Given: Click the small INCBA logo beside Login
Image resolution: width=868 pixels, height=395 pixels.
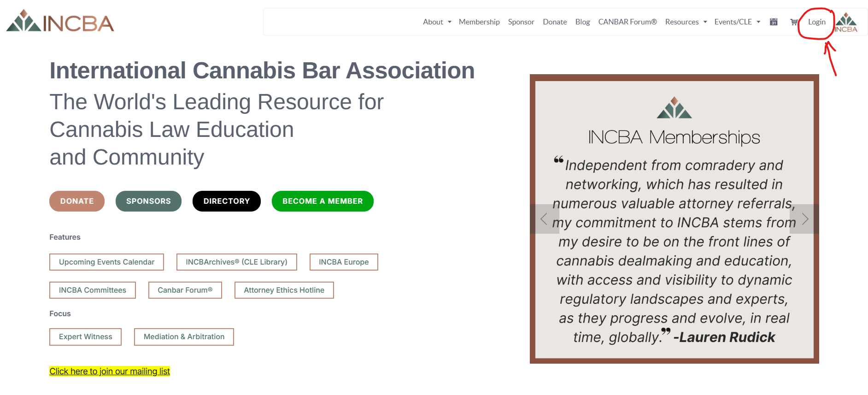Looking at the screenshot, I should [x=846, y=23].
